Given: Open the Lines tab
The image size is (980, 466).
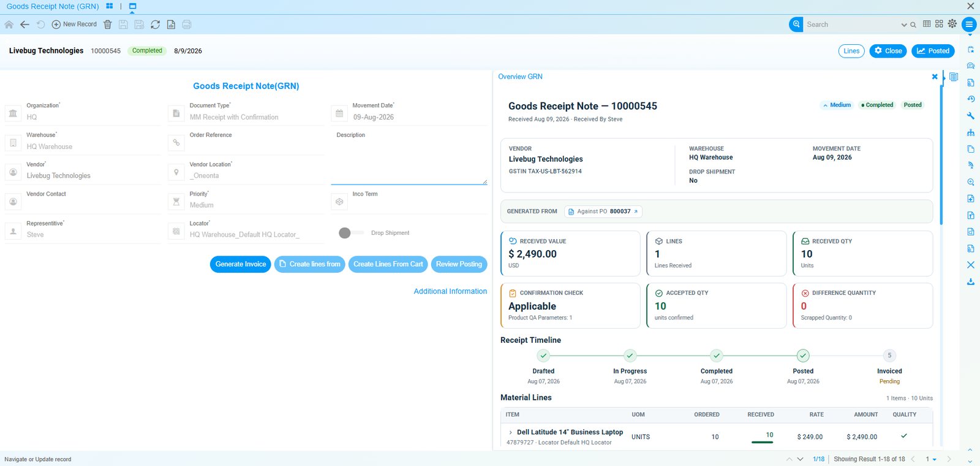Looking at the screenshot, I should click(x=851, y=51).
